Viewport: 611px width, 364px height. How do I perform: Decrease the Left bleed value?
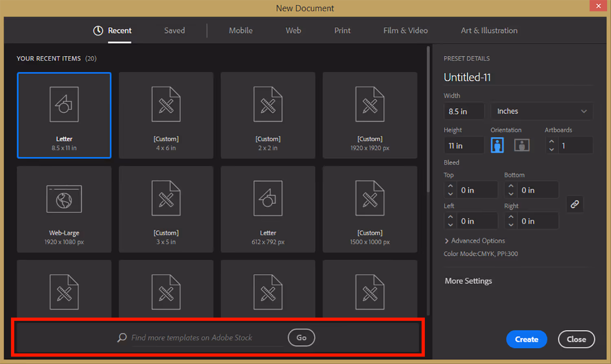coord(450,225)
